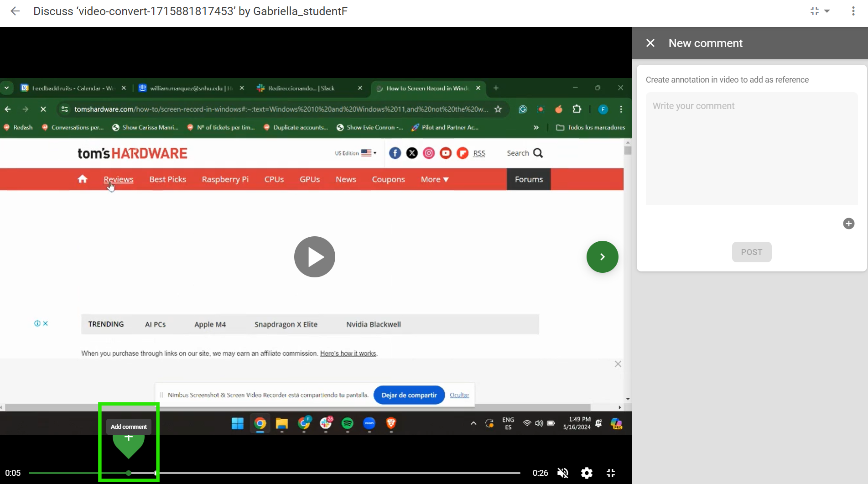868x484 pixels.
Task: Click the Ocultar link
Action: point(459,395)
